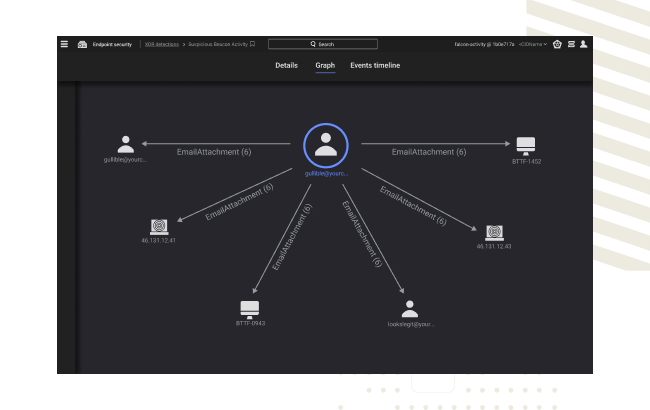The width and height of the screenshot is (650, 410).
Task: Click the 46.131.12.41 address label
Action: click(158, 240)
